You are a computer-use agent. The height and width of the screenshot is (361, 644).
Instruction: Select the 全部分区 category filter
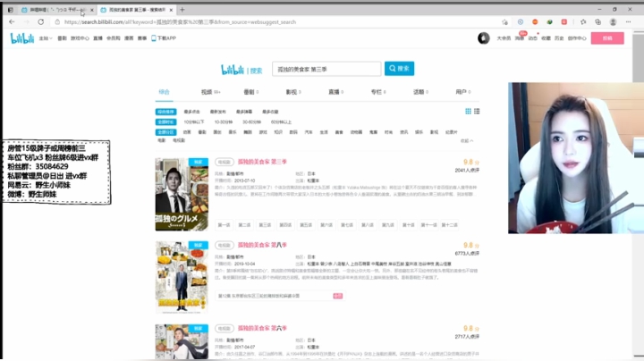(x=166, y=132)
